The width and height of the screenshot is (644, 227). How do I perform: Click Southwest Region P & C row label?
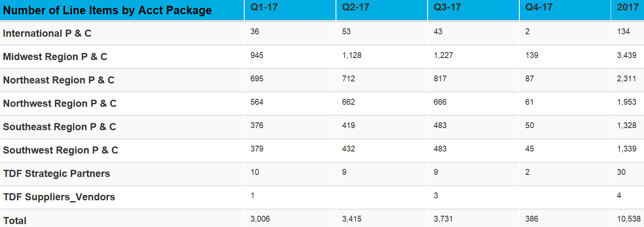(x=61, y=150)
